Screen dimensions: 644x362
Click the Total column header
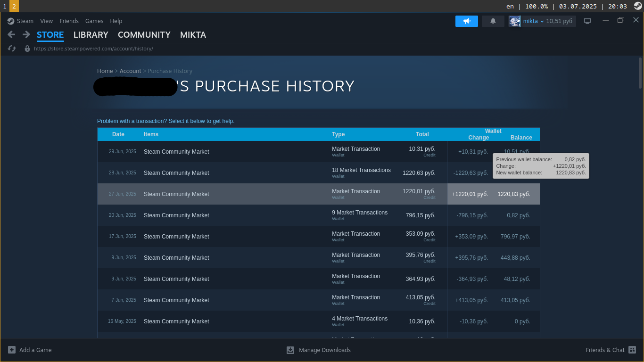point(422,134)
